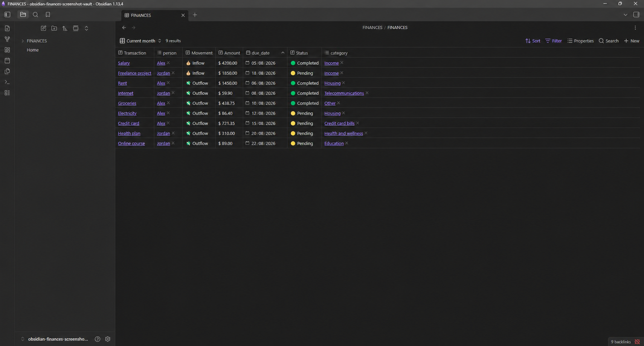Expand the FINANCES folder in the tree

(23, 41)
